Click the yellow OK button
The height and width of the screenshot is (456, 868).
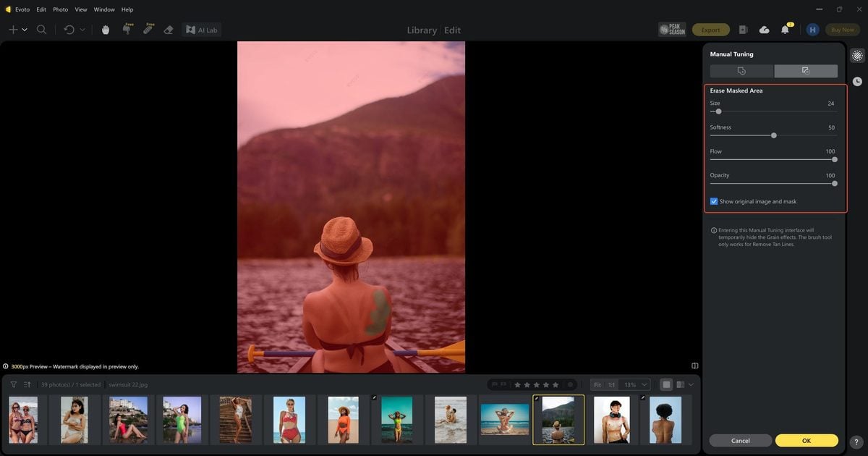tap(807, 440)
